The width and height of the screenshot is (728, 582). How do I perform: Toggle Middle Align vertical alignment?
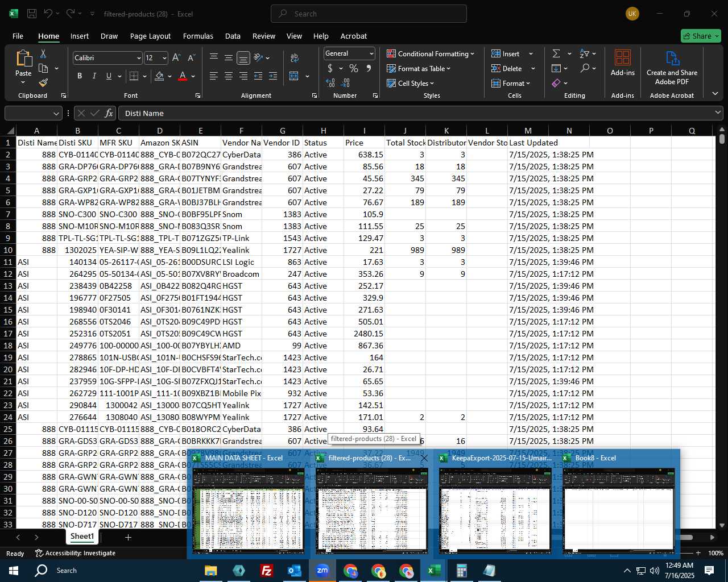tap(229, 58)
